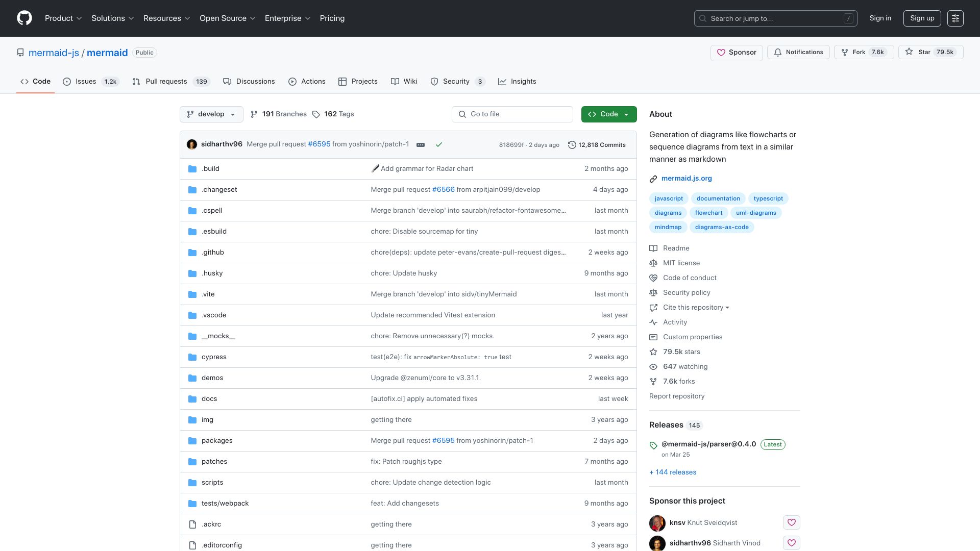Open the GitHub home logo

point(24,18)
